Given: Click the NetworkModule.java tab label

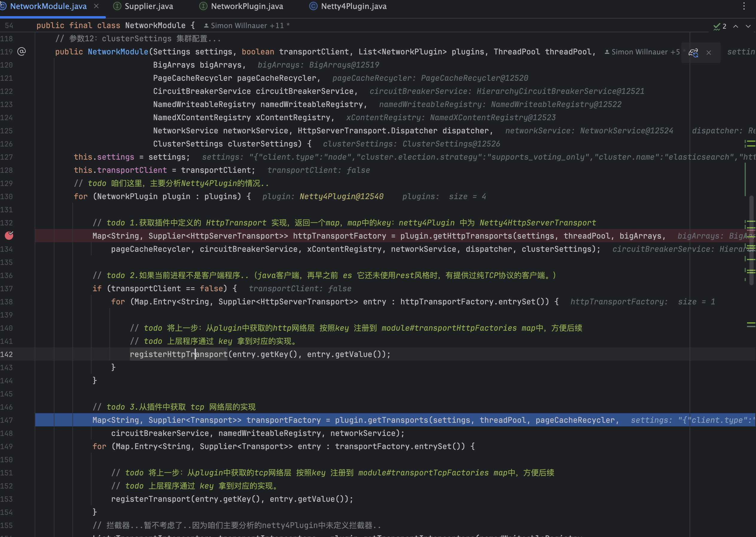Looking at the screenshot, I should pos(48,6).
